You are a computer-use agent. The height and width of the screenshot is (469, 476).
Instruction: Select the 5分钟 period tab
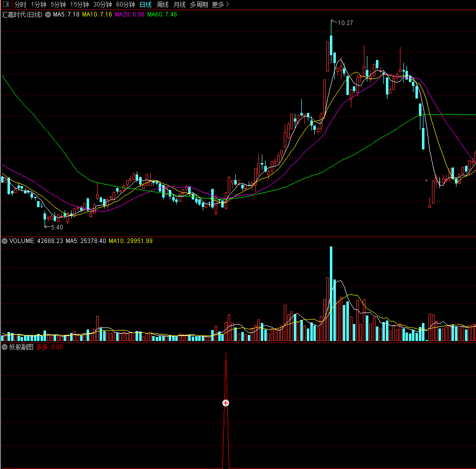(58, 4)
